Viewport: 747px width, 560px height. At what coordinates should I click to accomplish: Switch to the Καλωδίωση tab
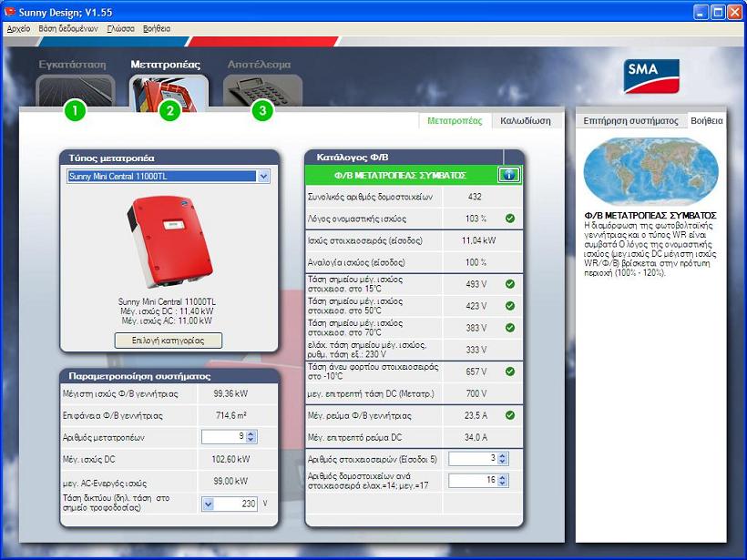[x=526, y=121]
